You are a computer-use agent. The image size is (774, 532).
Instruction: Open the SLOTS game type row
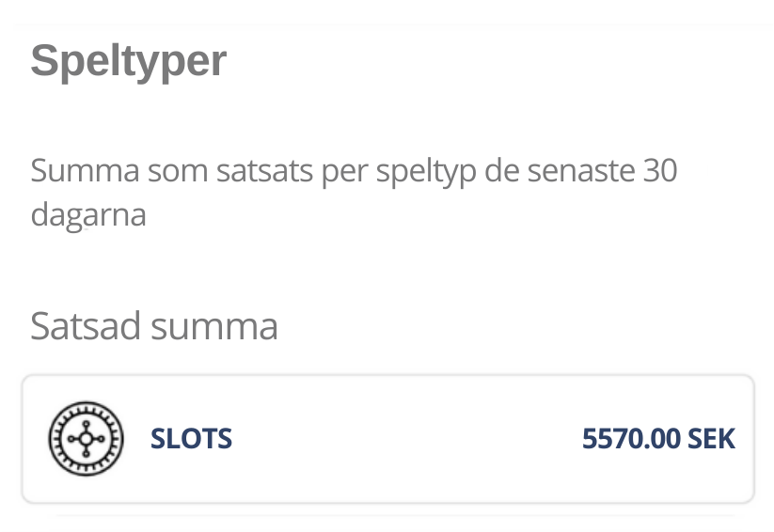(x=388, y=439)
